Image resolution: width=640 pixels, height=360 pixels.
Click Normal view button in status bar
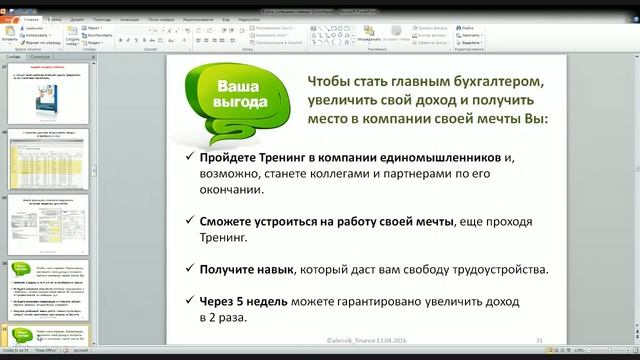pos(549,350)
